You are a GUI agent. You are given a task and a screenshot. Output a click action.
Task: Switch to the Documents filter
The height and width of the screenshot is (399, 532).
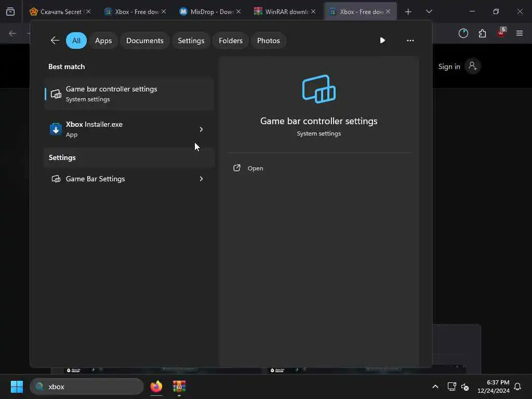click(145, 41)
